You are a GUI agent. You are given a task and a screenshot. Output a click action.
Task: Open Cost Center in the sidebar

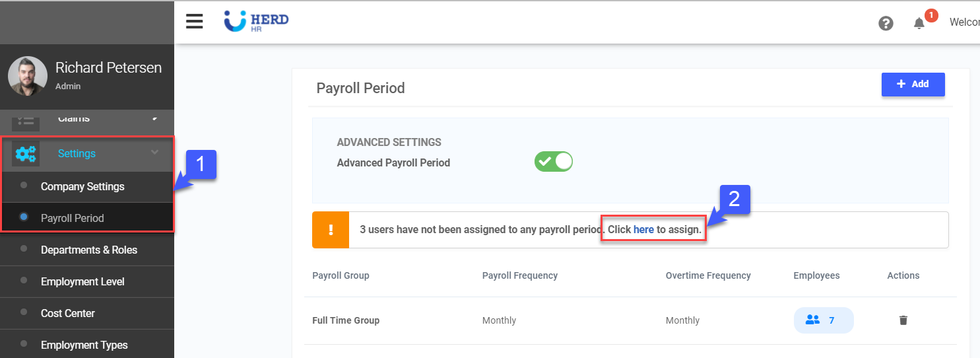point(67,313)
